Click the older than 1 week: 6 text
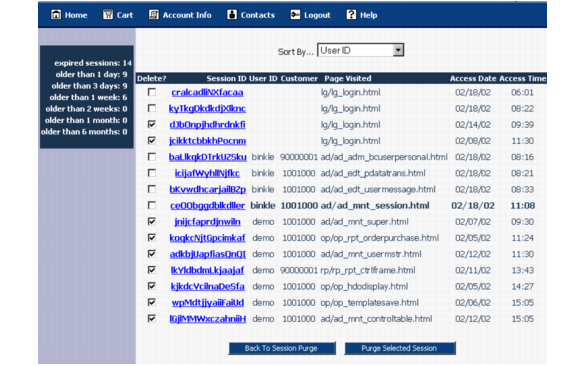Viewport: 585px width, 366px height. tap(88, 97)
